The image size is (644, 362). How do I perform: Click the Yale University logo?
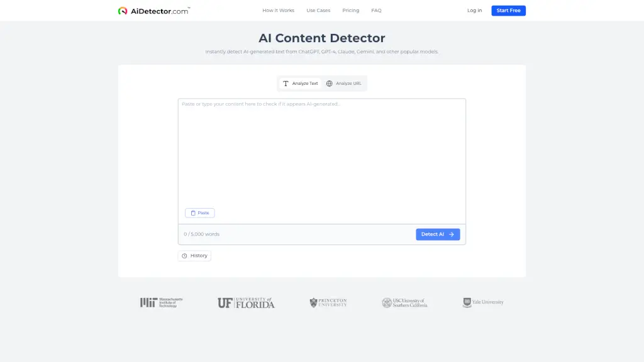(483, 302)
